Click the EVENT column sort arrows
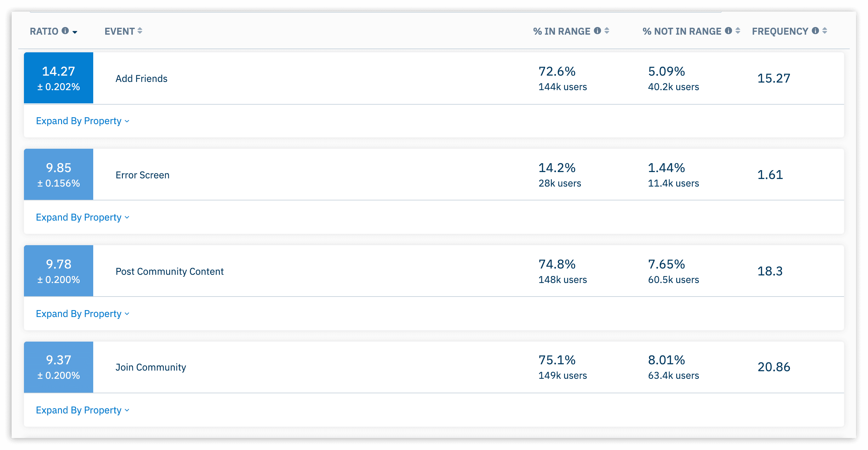This screenshot has height=450, width=868. point(140,31)
